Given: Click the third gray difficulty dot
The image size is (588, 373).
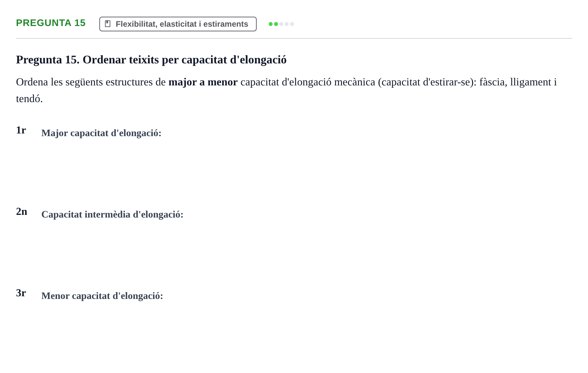Looking at the screenshot, I should 281,24.
